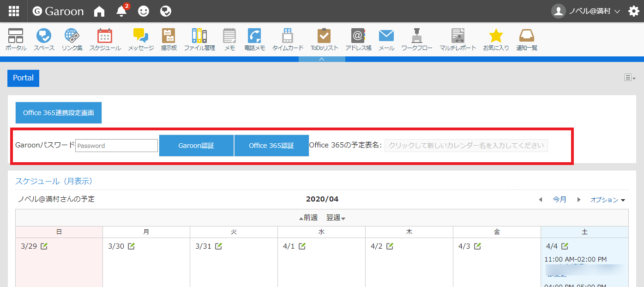The image size is (644, 287).
Task: Open the スケジュール application
Action: click(105, 39)
